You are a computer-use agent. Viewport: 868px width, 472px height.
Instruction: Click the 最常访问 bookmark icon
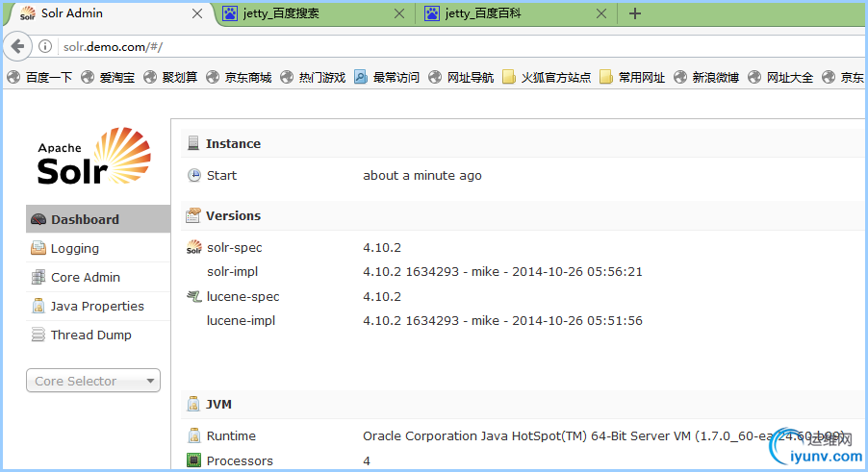click(x=360, y=77)
